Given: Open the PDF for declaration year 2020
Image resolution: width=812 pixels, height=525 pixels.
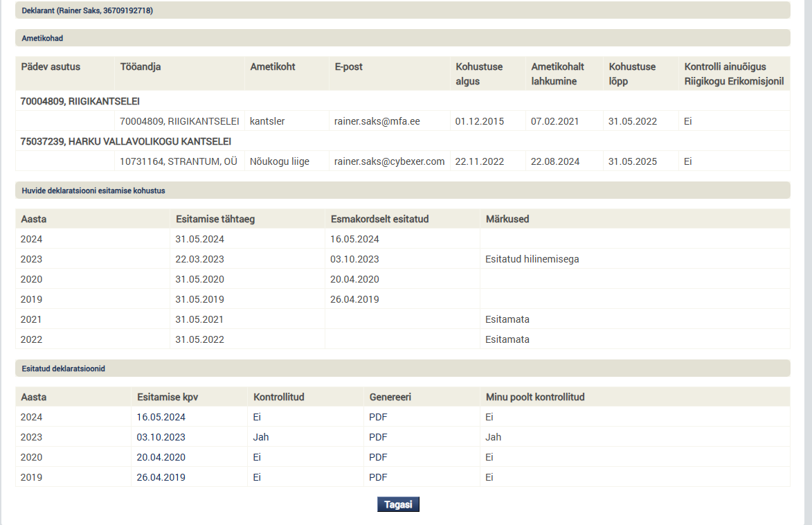Looking at the screenshot, I should click(378, 458).
